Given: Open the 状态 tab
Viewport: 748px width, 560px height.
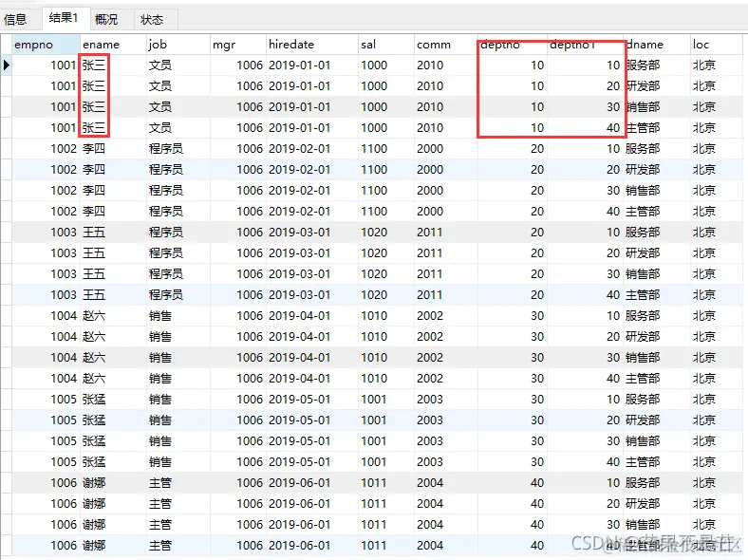Looking at the screenshot, I should 152,20.
